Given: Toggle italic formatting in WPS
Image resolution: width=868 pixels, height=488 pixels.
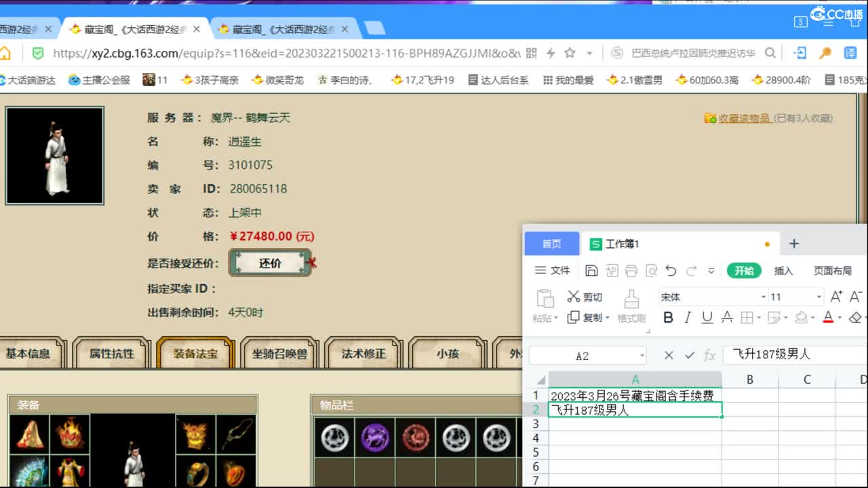Looking at the screenshot, I should (x=688, y=318).
